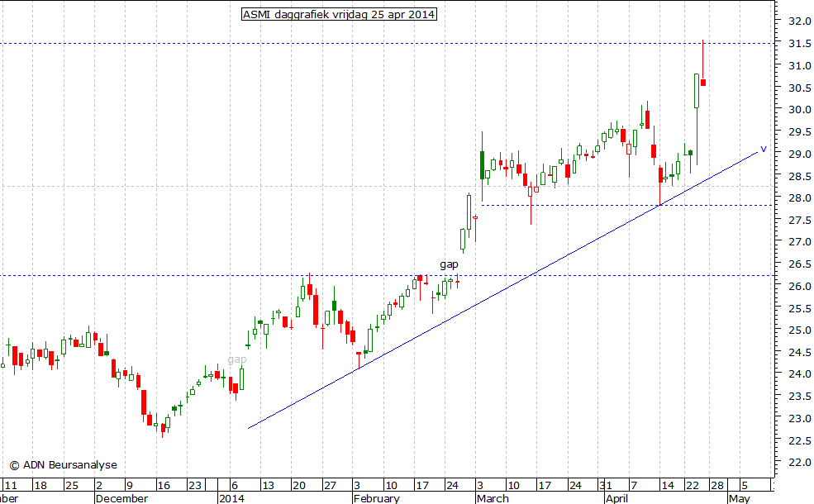Click the 27.5 price axis label
This screenshot has height=504, width=814.
coord(799,220)
